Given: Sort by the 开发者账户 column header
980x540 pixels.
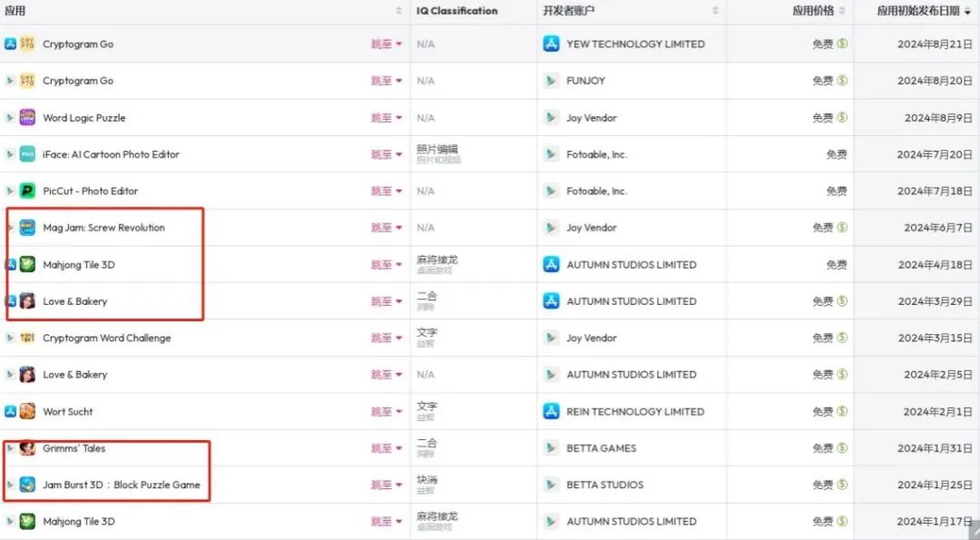Looking at the screenshot, I should 568,11.
